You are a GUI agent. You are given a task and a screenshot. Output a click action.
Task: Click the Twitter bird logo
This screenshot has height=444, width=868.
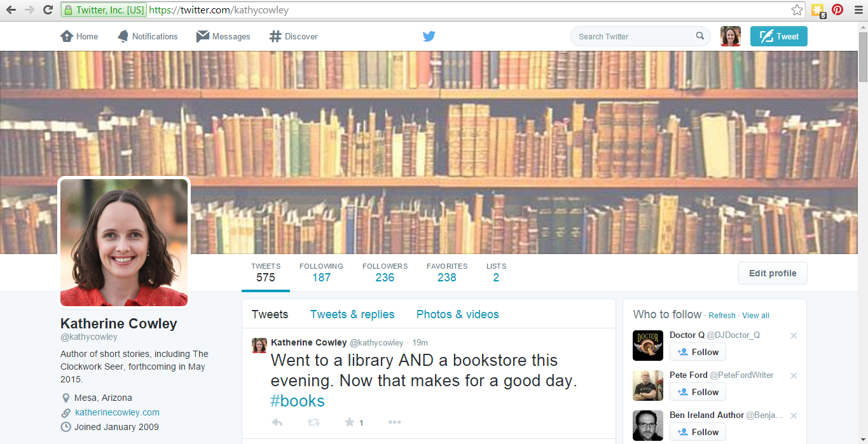429,36
